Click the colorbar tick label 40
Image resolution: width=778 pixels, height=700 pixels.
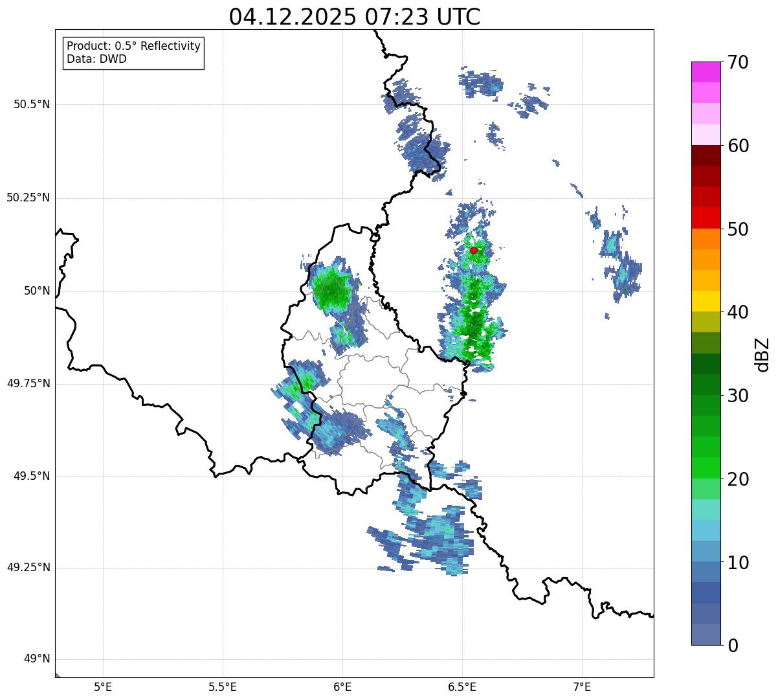[x=738, y=312]
